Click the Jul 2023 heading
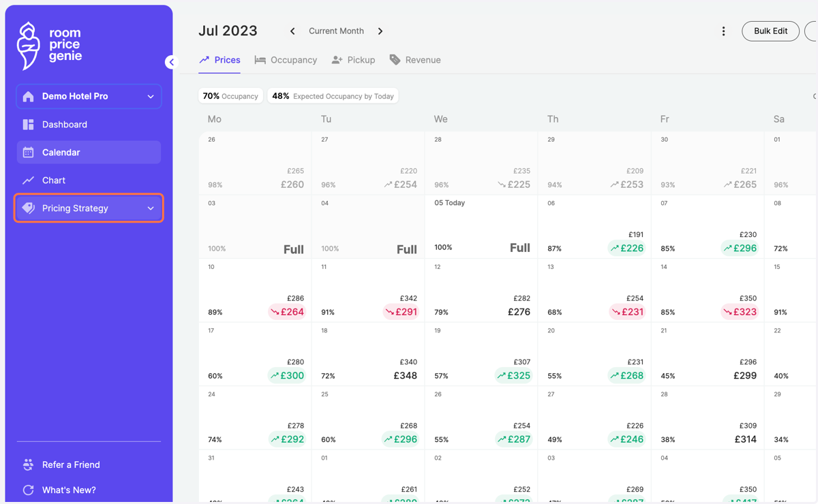 tap(228, 31)
